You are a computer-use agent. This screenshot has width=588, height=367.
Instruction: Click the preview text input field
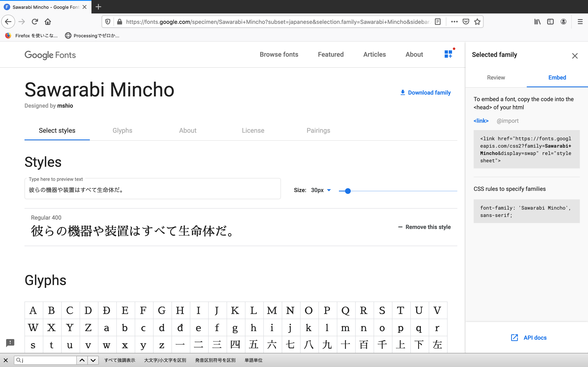pos(152,190)
